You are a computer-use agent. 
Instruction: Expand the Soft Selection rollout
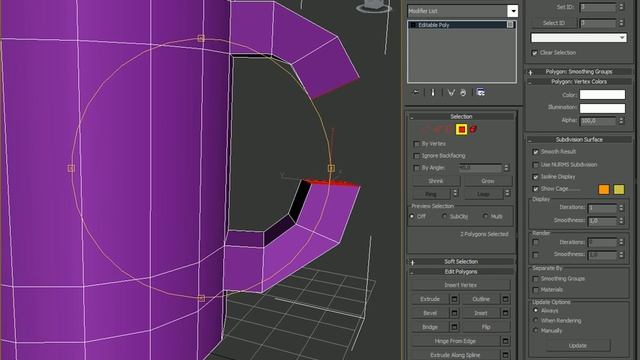coord(461,262)
